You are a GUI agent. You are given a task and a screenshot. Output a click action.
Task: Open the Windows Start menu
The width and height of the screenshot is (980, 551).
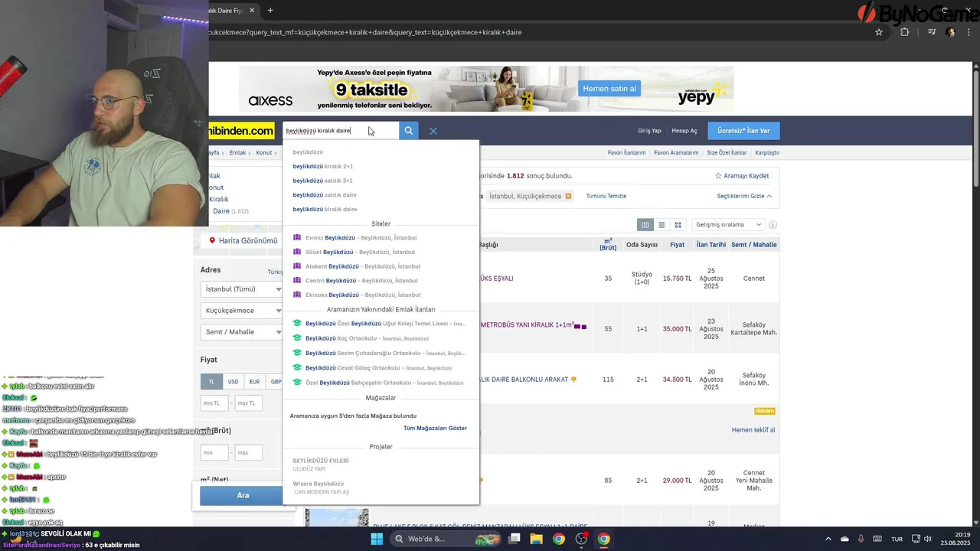pos(377,539)
